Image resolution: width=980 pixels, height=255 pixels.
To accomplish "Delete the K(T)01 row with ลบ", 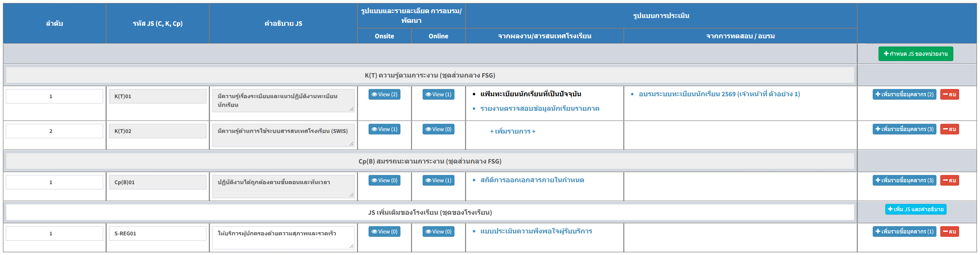I will coord(949,94).
